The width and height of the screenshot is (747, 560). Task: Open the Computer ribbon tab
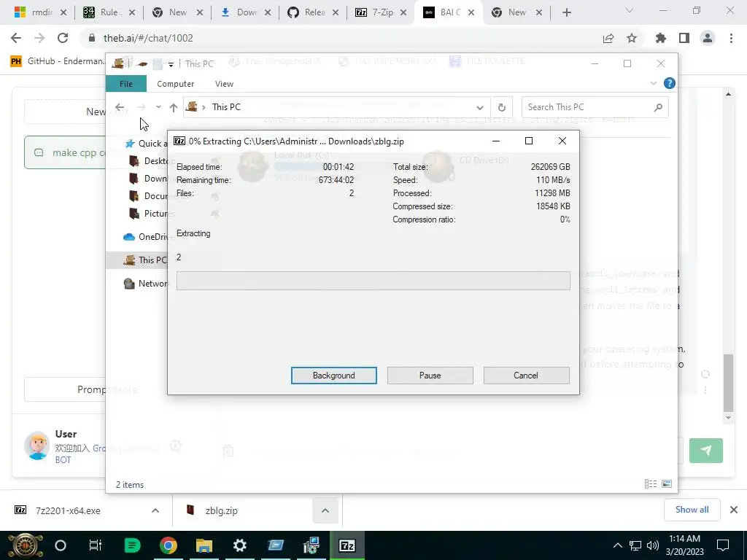coord(175,84)
